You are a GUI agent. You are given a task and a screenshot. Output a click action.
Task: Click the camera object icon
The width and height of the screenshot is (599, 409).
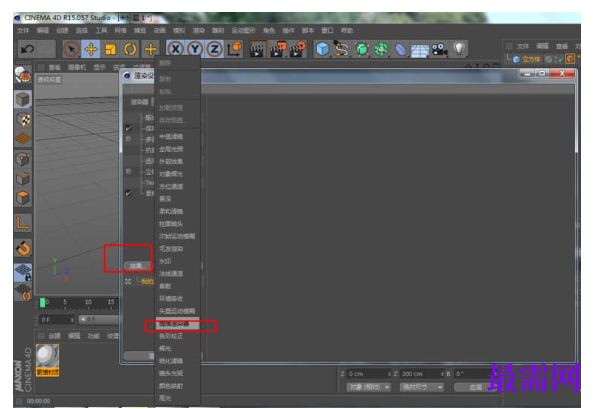point(439,49)
